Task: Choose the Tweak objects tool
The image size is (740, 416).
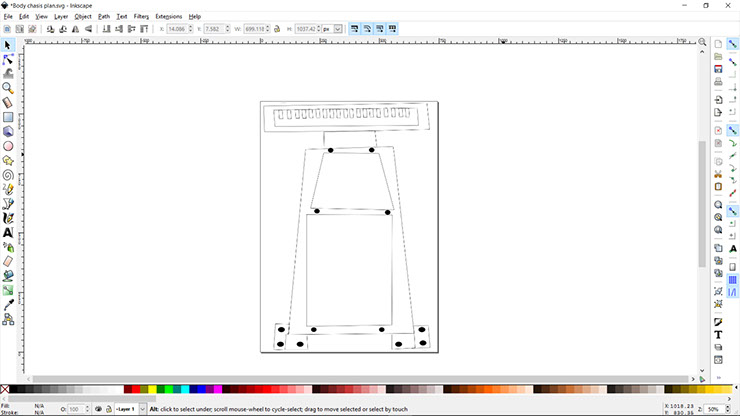Action: point(8,74)
